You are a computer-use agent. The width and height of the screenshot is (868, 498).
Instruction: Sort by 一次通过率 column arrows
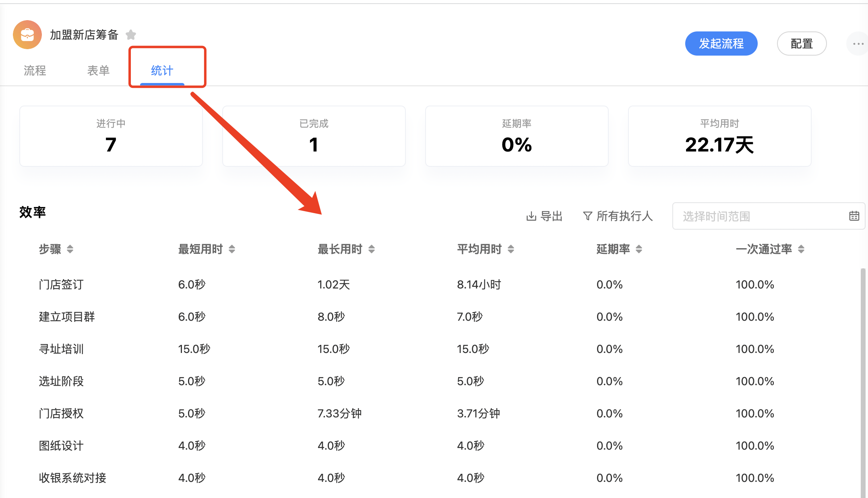point(801,249)
